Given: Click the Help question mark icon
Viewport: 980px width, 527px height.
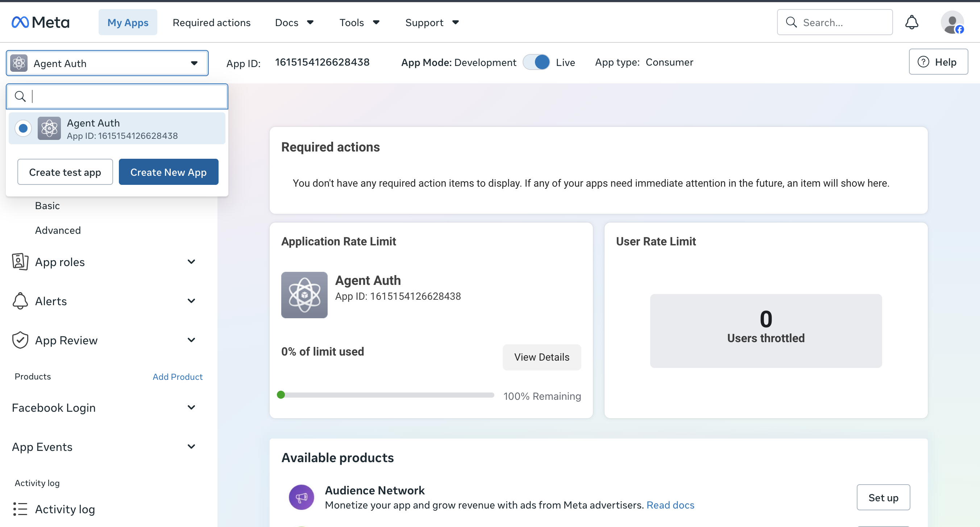Looking at the screenshot, I should point(923,62).
